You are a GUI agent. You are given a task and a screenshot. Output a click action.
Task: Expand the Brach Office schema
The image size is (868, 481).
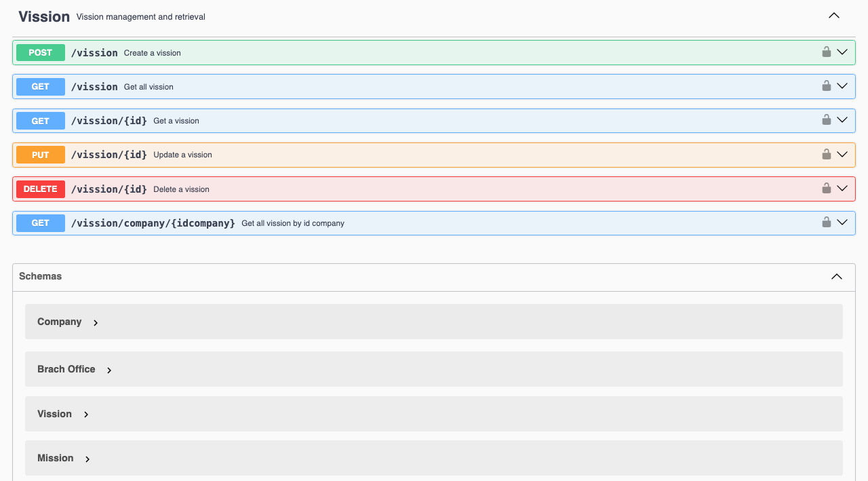click(109, 370)
